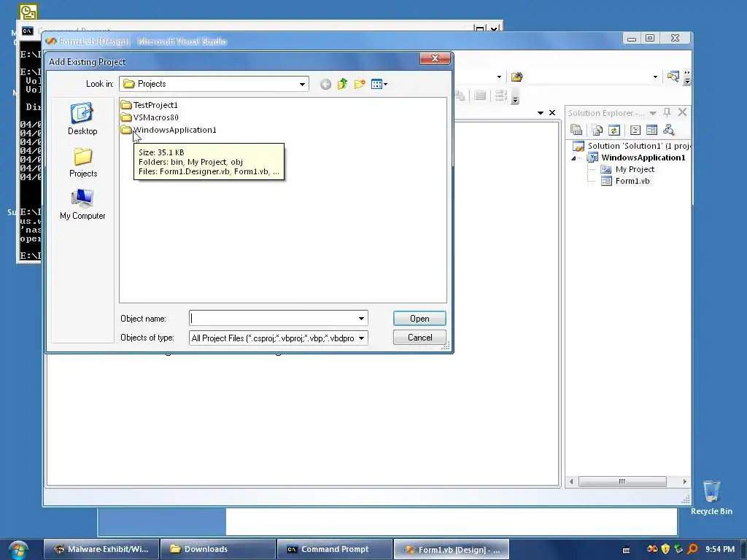
Task: Select the Recycle Bin desktop icon
Action: click(x=711, y=497)
